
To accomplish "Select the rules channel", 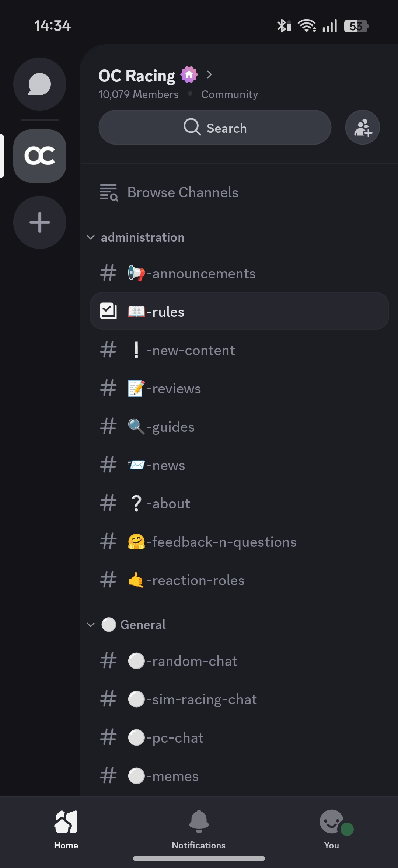I will pyautogui.click(x=166, y=312).
